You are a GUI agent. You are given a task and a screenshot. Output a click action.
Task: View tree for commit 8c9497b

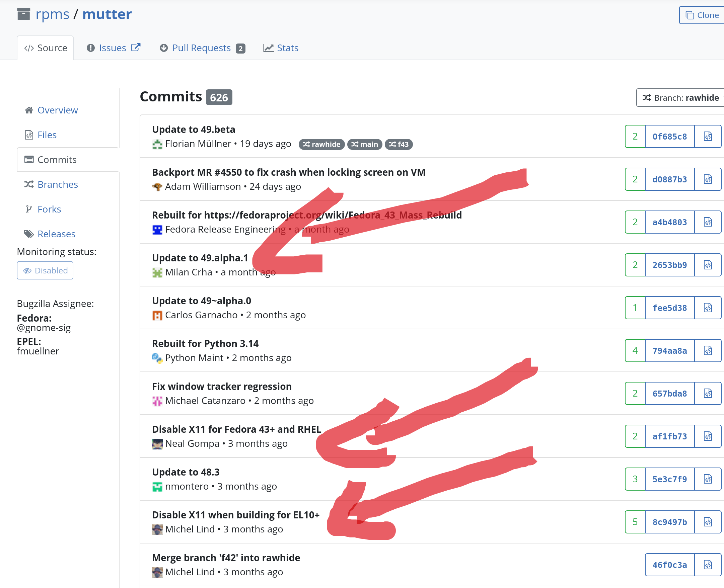(x=708, y=522)
